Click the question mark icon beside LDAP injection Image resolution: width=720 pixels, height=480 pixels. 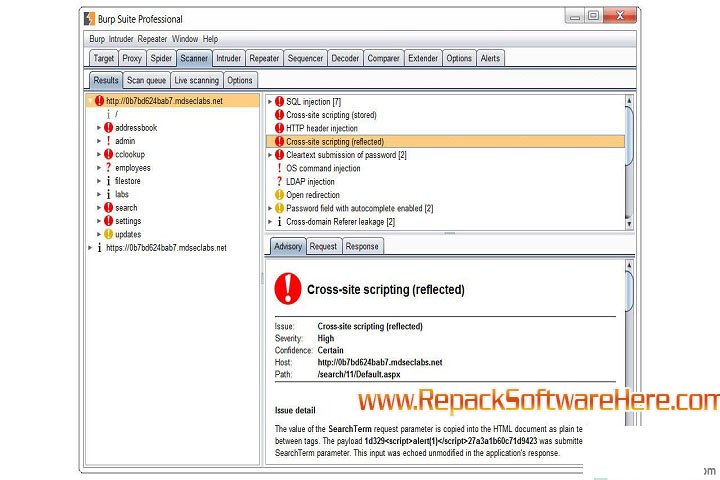coord(279,181)
